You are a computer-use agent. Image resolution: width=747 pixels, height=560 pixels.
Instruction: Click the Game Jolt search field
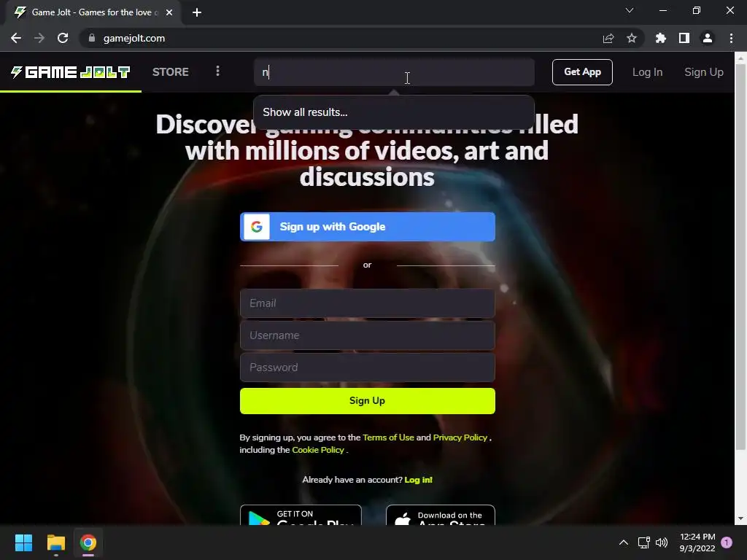(394, 72)
